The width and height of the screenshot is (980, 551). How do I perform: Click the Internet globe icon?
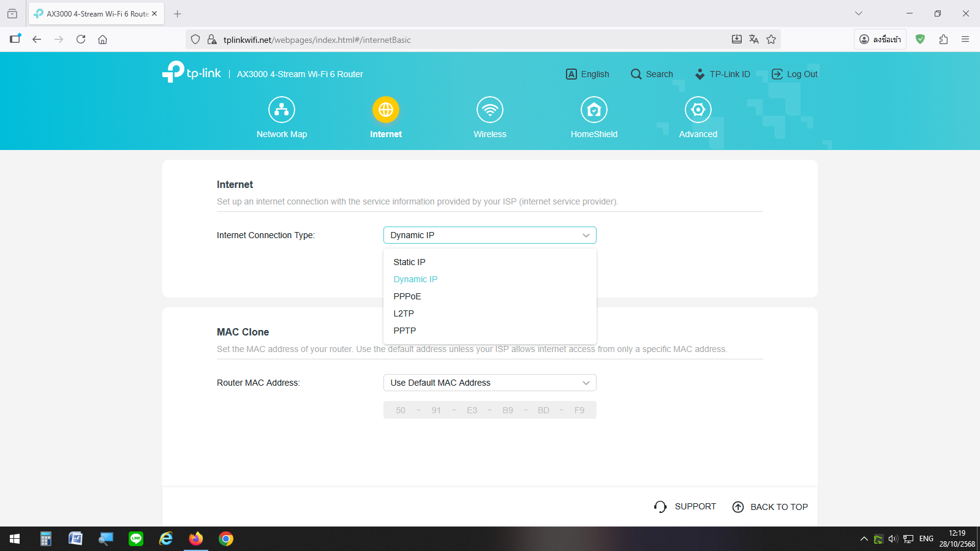tap(386, 110)
